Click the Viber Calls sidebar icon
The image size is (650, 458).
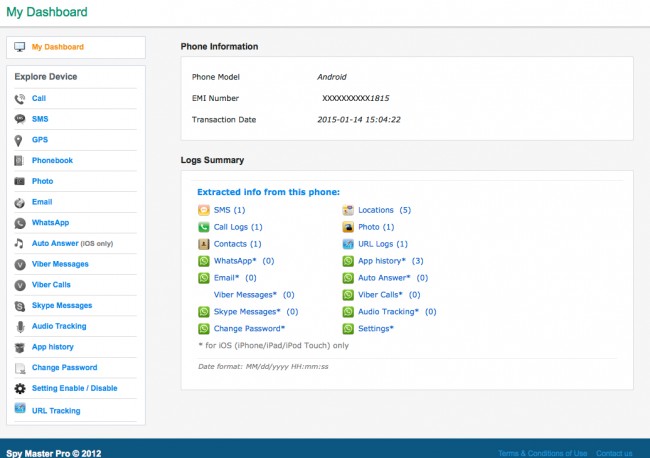pyautogui.click(x=19, y=285)
